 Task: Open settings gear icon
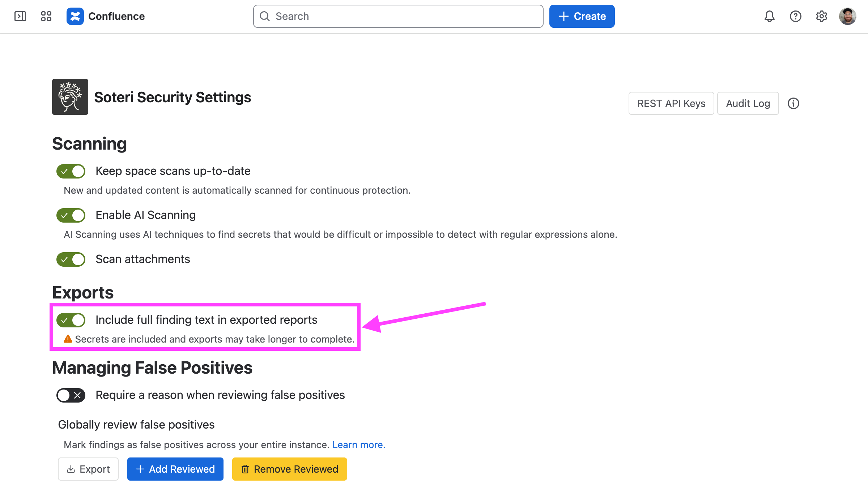pos(822,16)
